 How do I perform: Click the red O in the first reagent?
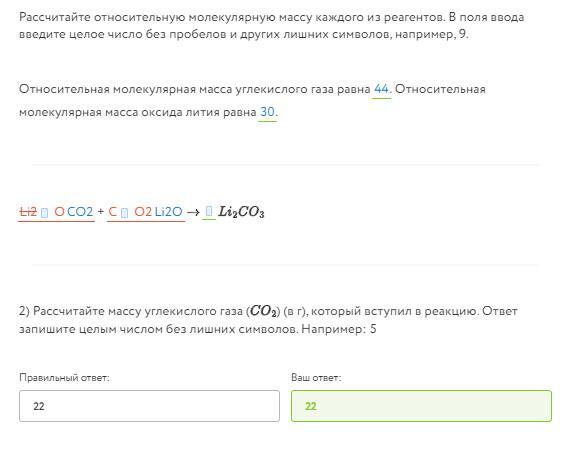coord(59,212)
